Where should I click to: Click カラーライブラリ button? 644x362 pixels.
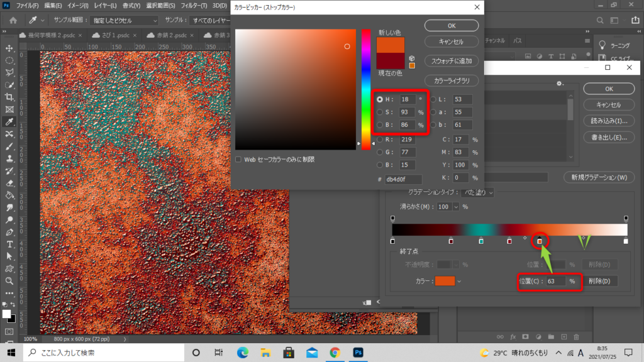pos(452,81)
